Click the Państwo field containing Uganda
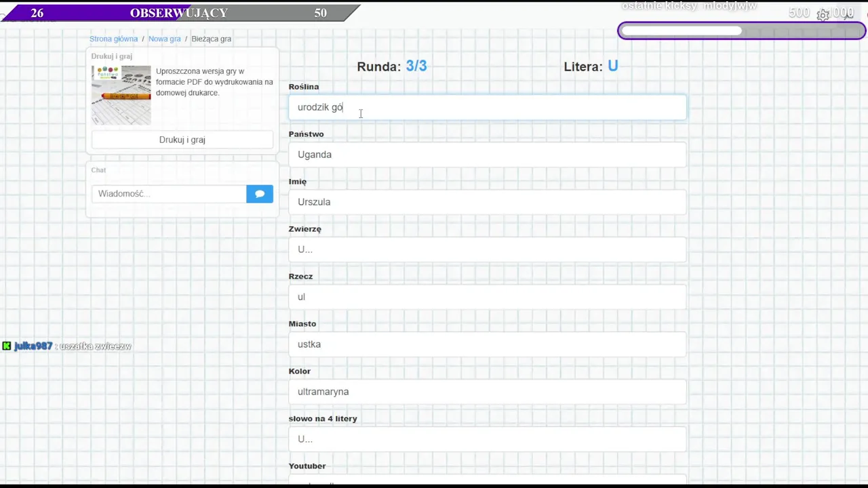The height and width of the screenshot is (488, 868). click(487, 155)
